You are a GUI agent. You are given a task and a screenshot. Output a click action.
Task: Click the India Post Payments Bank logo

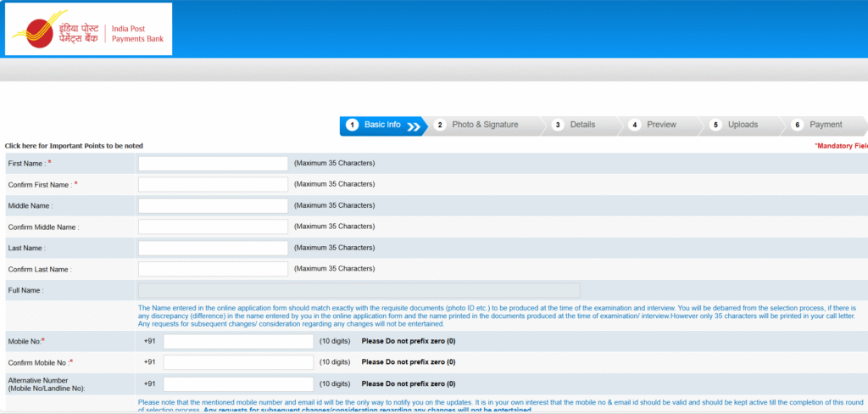(x=88, y=29)
